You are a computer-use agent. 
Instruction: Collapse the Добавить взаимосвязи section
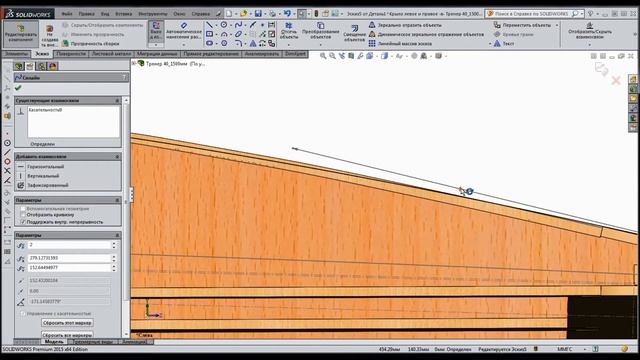click(x=117, y=157)
